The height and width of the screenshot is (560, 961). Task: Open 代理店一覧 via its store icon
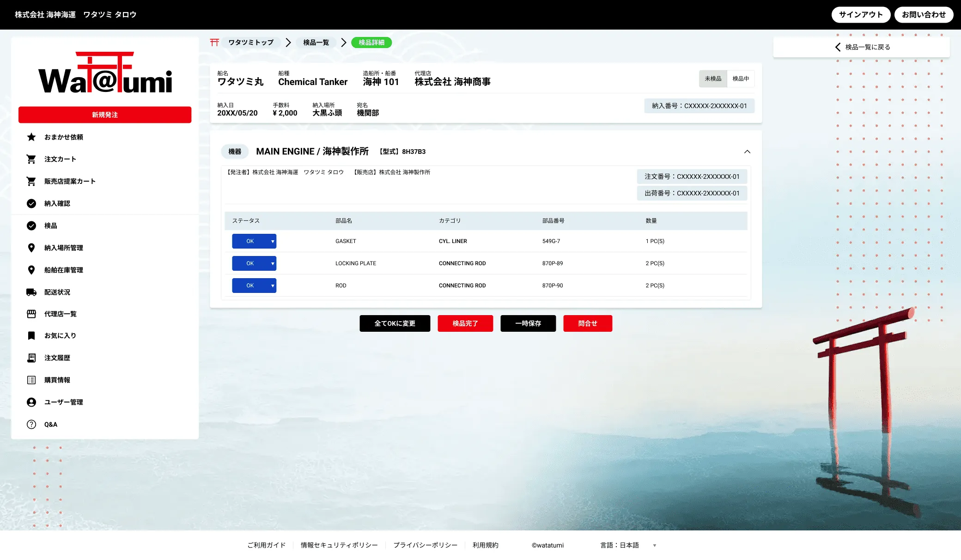(31, 314)
